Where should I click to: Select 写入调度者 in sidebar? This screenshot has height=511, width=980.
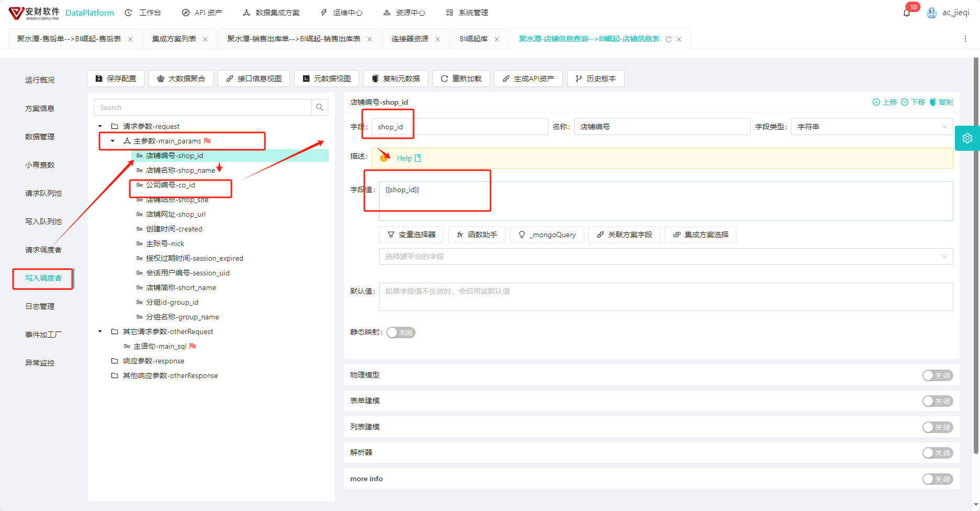(x=43, y=278)
